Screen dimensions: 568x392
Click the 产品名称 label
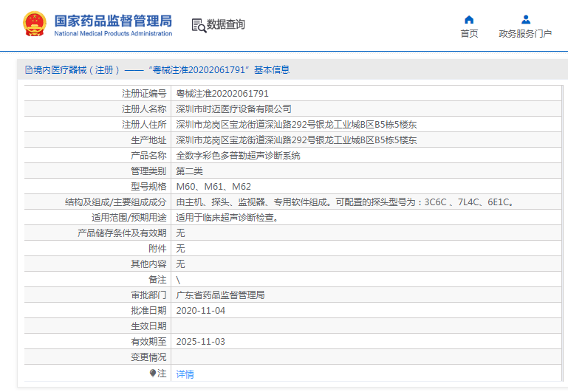[148, 156]
